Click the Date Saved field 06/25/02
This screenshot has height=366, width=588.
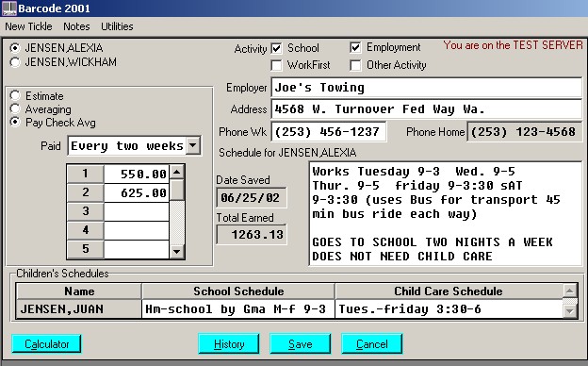tap(252, 198)
